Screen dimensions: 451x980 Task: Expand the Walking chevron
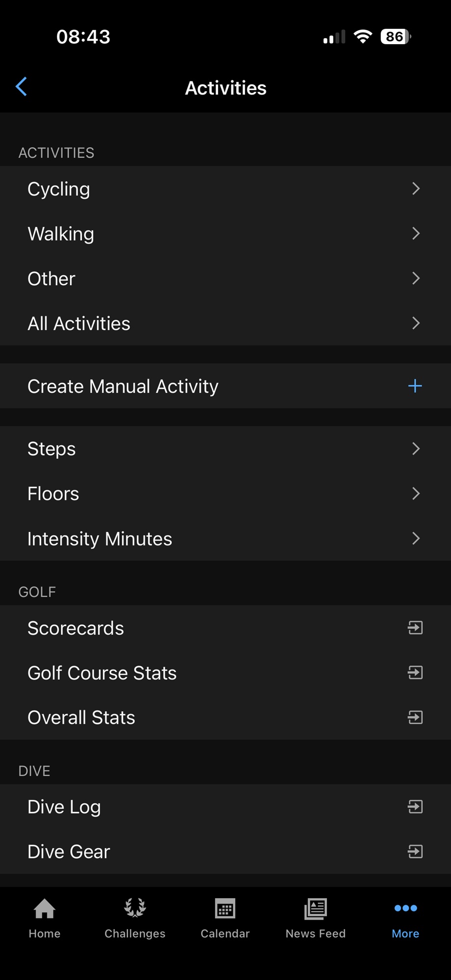coord(416,234)
